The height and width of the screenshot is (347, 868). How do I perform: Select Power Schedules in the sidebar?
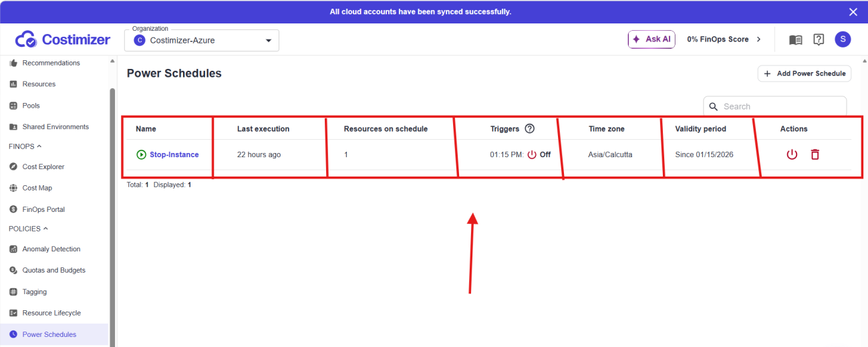coord(54,334)
